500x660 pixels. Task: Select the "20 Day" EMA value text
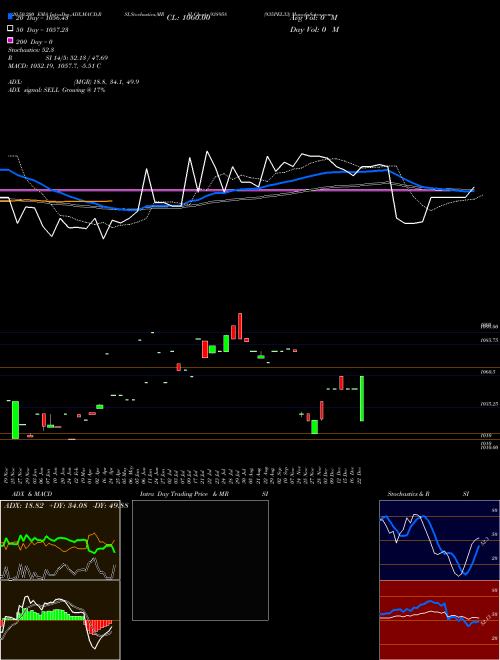pos(42,18)
